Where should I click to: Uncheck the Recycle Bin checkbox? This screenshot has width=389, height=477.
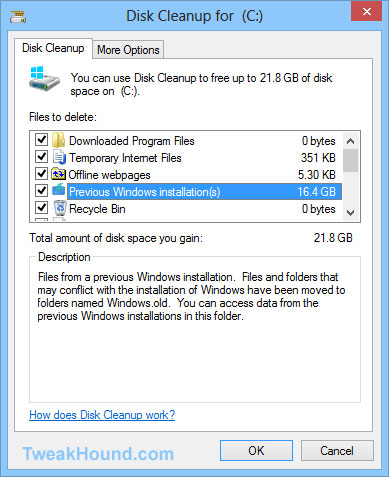click(x=42, y=207)
